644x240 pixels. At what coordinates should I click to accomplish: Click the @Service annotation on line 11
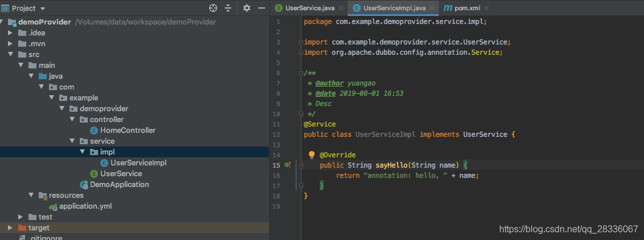[x=320, y=124]
